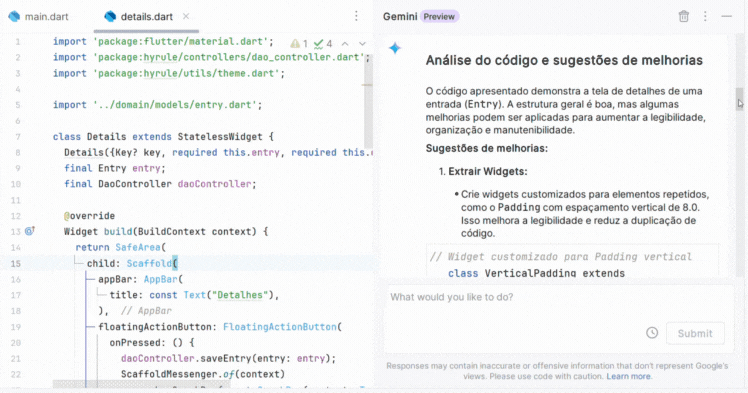Viewport: 748px width, 393px height.
Task: Click the Gemini response scrollbar thumb
Action: click(x=739, y=99)
